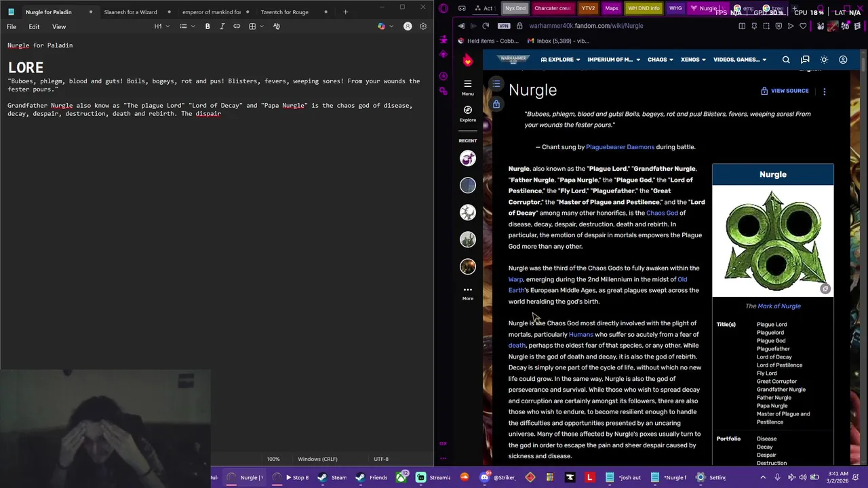The height and width of the screenshot is (488, 868).
Task: Reload the Nurgle wiki page
Action: (x=486, y=26)
